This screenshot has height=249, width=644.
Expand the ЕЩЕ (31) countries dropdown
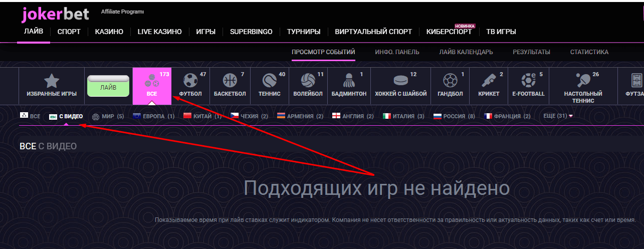(x=558, y=116)
